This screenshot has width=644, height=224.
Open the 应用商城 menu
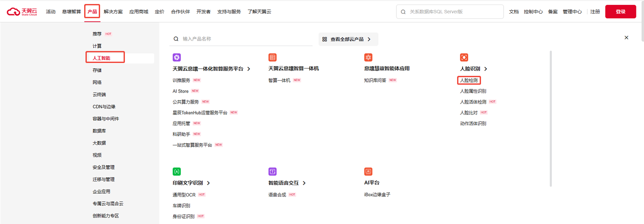(139, 12)
